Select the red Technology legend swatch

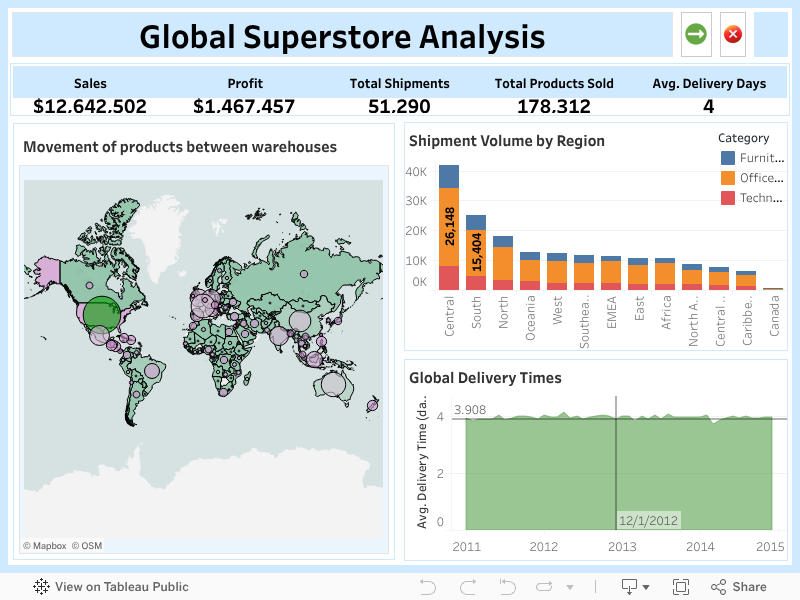click(x=728, y=198)
